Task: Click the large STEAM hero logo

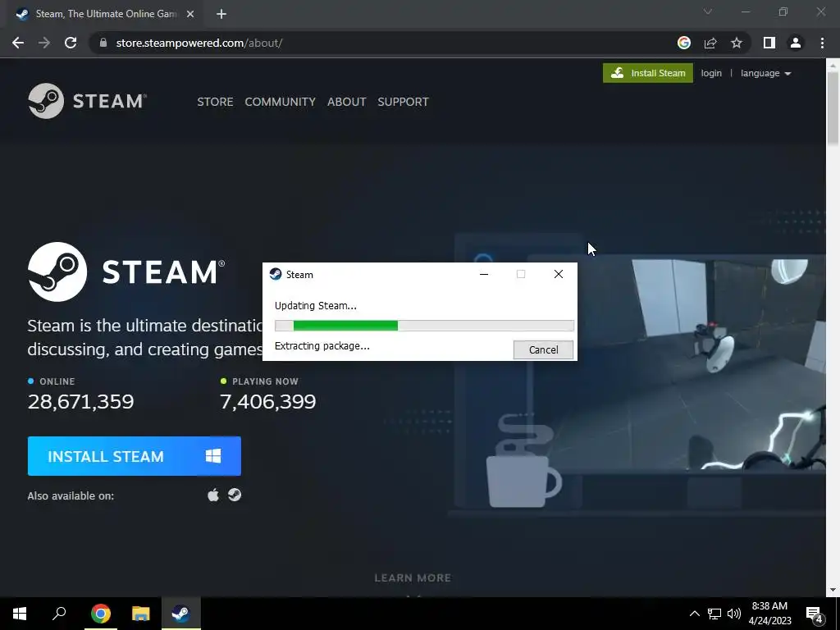Action: pos(126,272)
